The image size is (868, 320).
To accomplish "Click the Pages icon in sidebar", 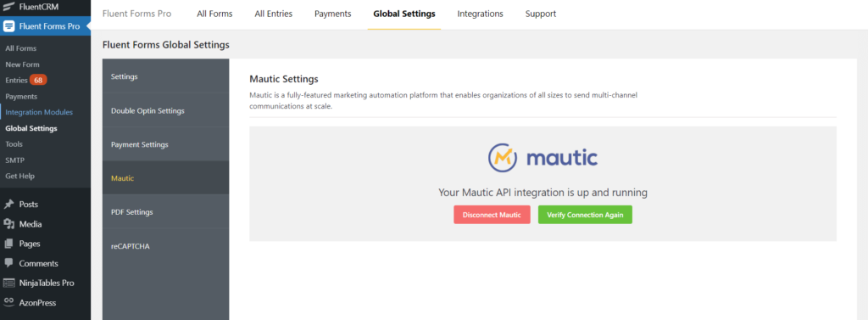I will coord(8,244).
